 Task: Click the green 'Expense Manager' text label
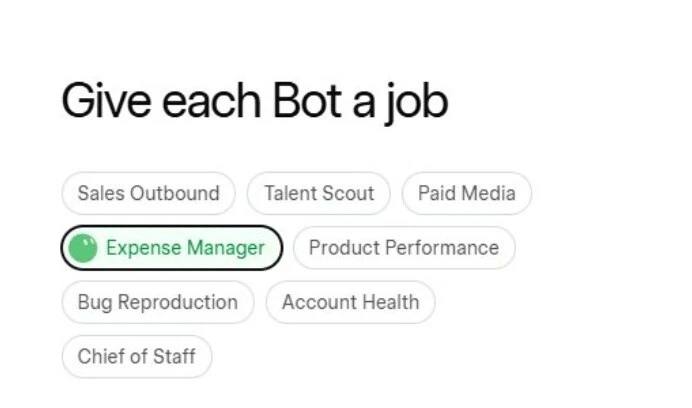(185, 248)
